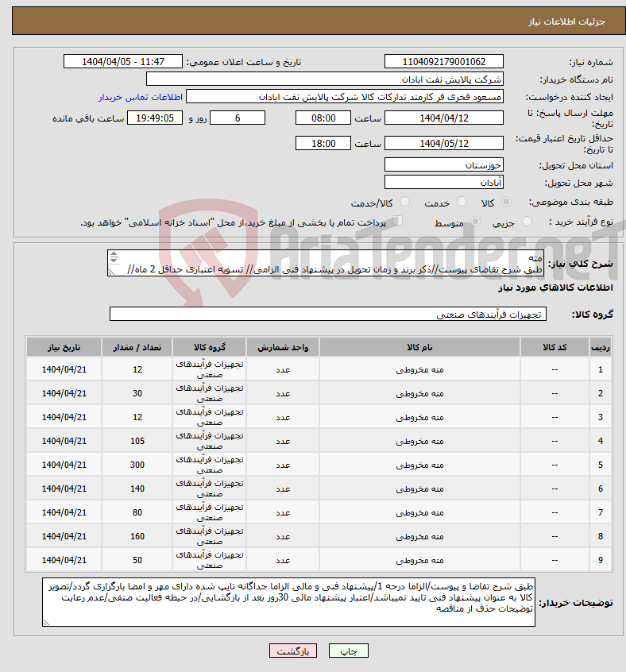This screenshot has height=672, width=626.
Task: Click the item name in row 5
Action: (419, 465)
